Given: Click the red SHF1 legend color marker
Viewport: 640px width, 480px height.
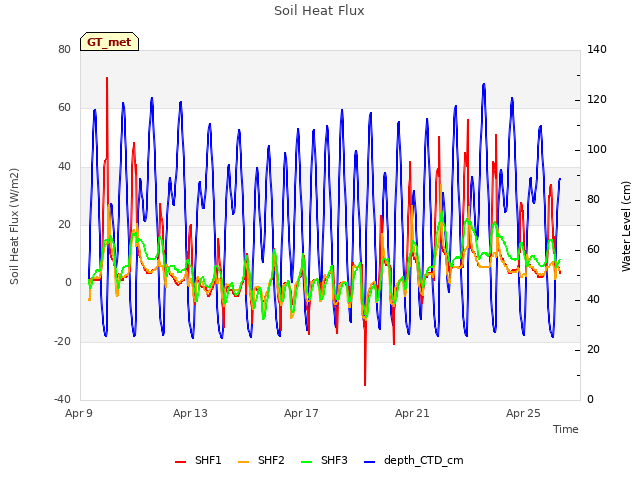Looking at the screenshot, I should coord(180,462).
